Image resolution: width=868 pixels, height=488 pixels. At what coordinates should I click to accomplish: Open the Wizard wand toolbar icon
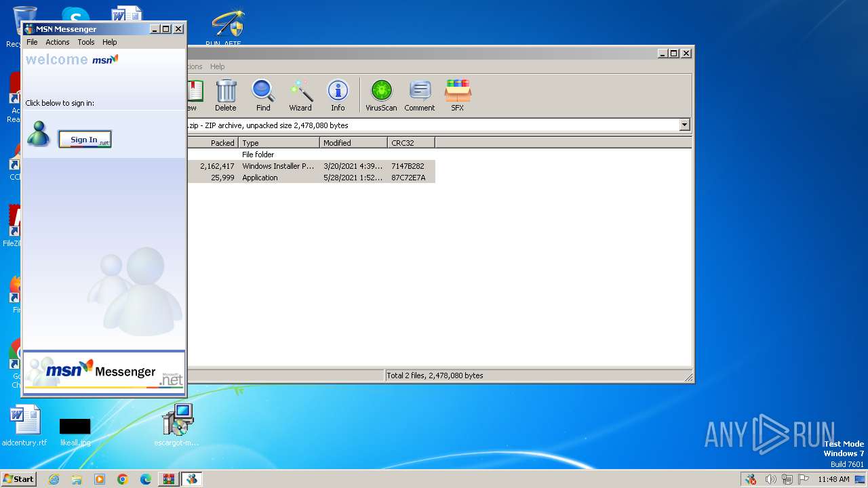(300, 95)
